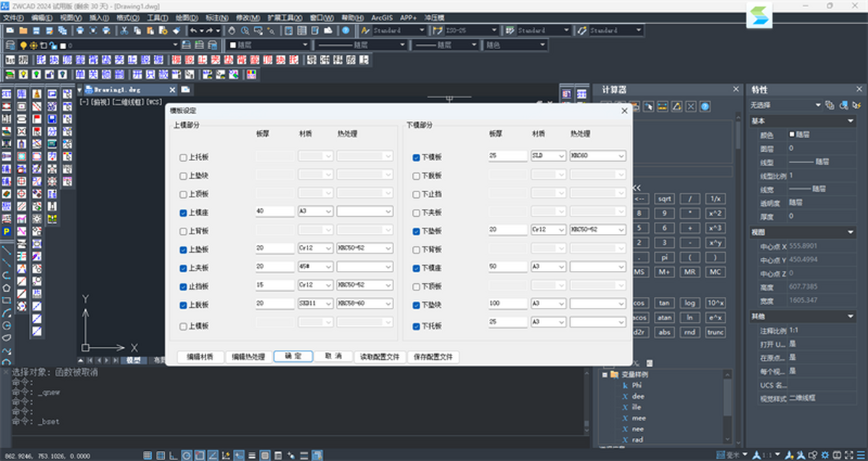Click the Save disk icon in toolbar
Viewport: 868px width, 461px height.
[x=36, y=30]
